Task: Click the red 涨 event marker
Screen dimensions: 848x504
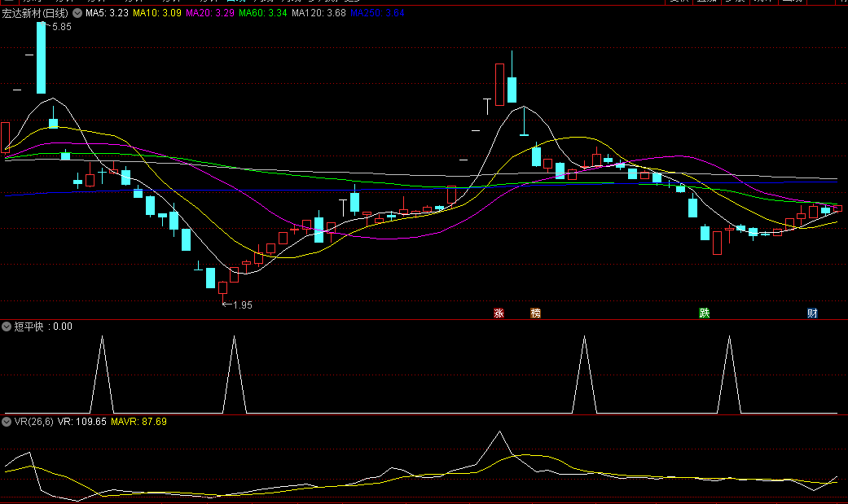Action: [499, 313]
